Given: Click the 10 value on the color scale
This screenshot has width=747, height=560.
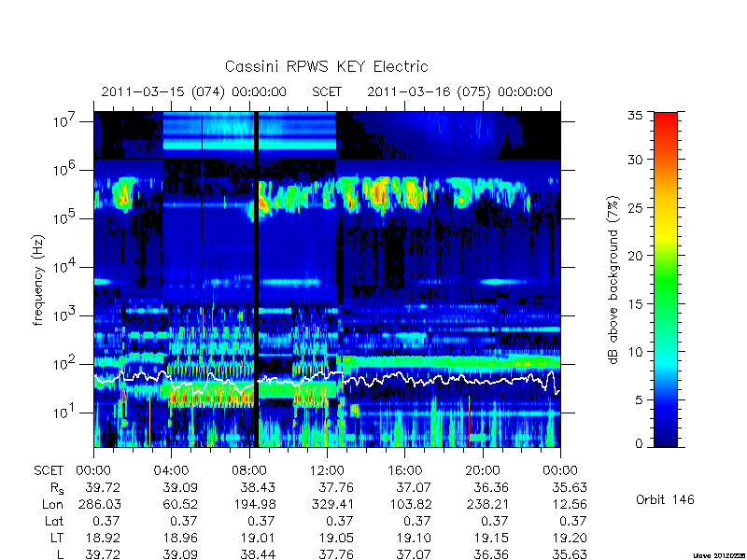Looking at the screenshot, I should (x=635, y=352).
